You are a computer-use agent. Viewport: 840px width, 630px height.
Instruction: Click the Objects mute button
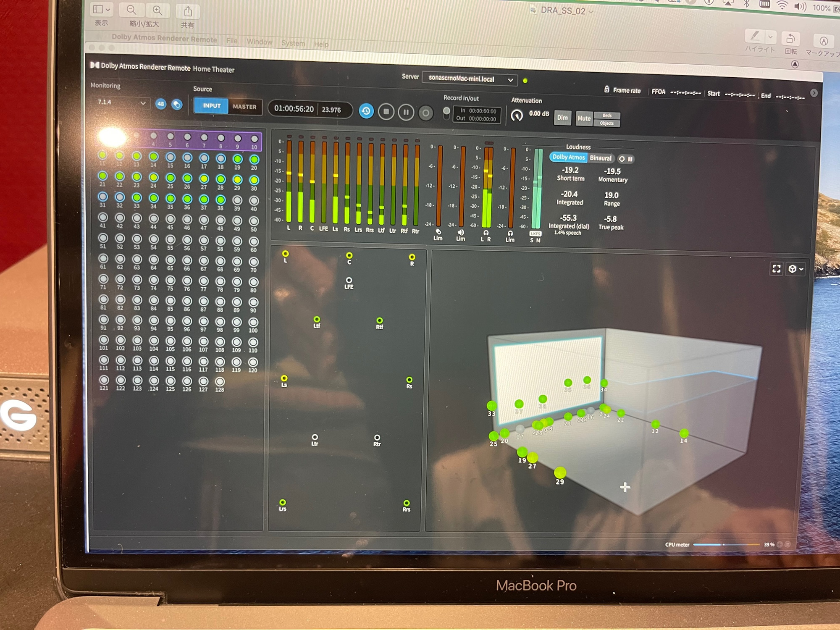coord(607,123)
